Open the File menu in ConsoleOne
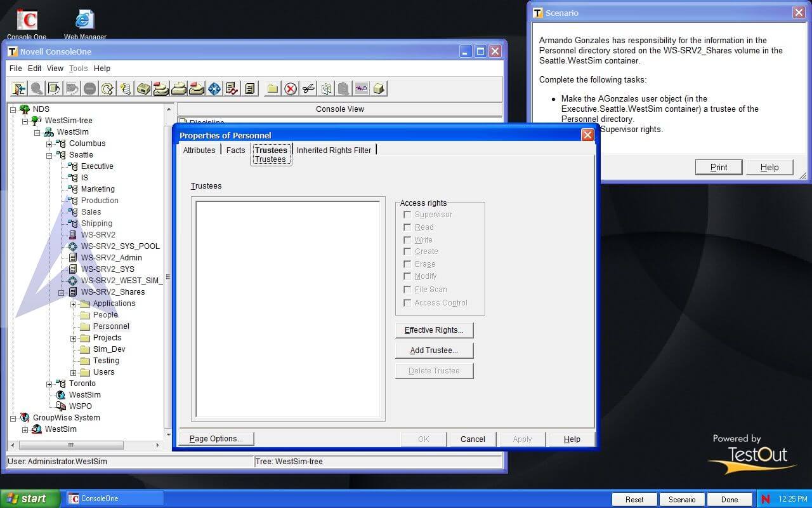This screenshot has height=508, width=812. (16, 69)
